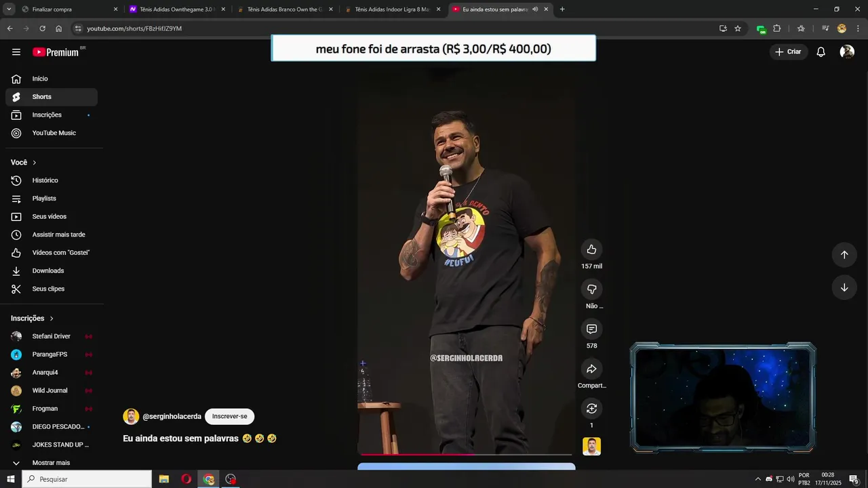Image resolution: width=868 pixels, height=488 pixels.
Task: Open Stefani Driver channel subscription
Action: (x=52, y=336)
